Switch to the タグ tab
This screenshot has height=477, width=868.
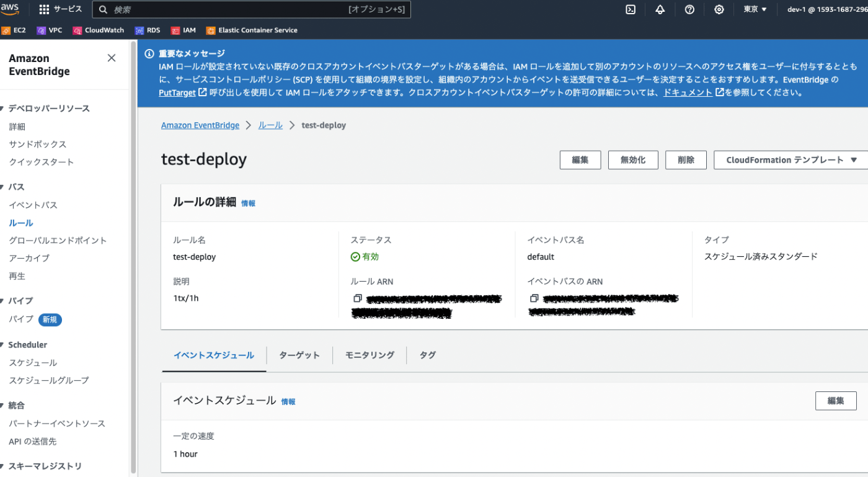pyautogui.click(x=428, y=355)
